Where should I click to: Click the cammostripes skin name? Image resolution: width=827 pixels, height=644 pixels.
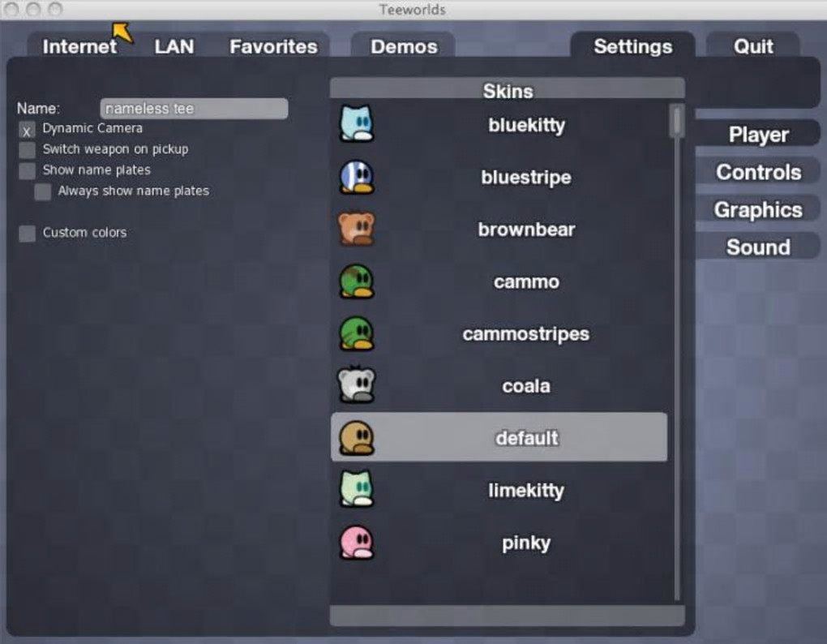[x=526, y=334]
